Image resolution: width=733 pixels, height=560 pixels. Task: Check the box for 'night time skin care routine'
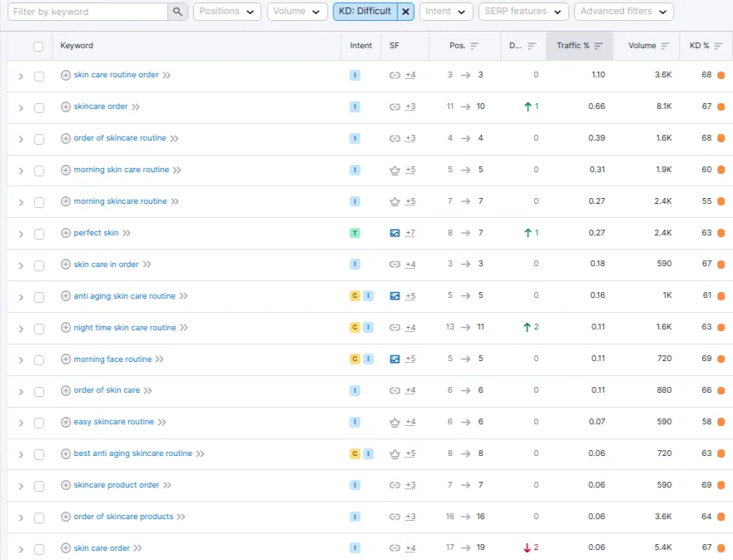(39, 329)
